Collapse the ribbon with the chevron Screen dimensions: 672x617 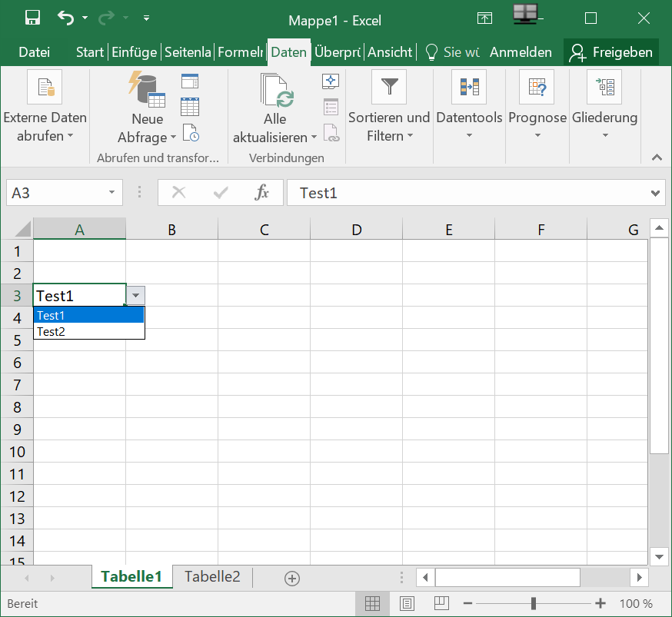(657, 158)
